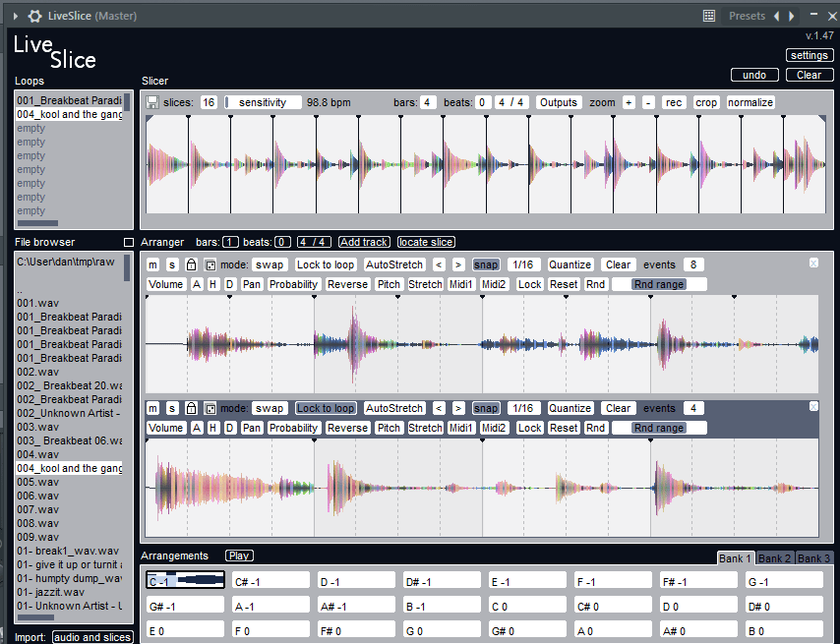Image resolution: width=840 pixels, height=644 pixels.
Task: Open the 1/16 snap resolution dropdown on first track
Action: click(x=521, y=265)
